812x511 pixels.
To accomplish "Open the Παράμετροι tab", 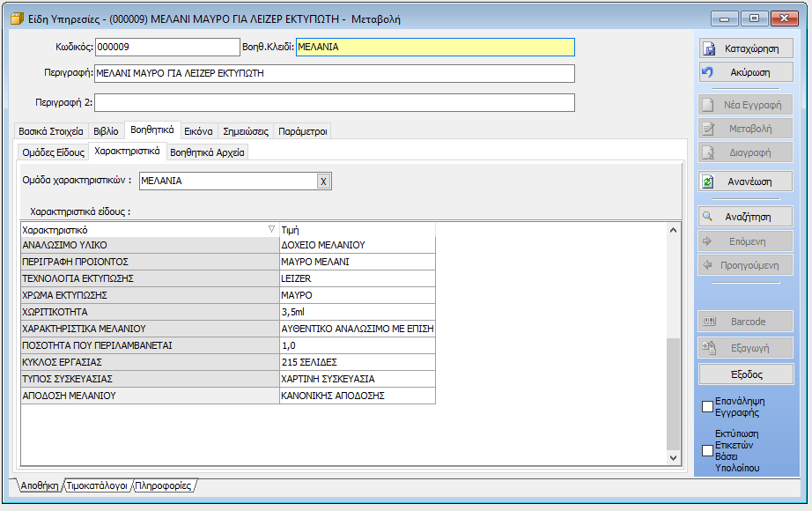I will pyautogui.click(x=302, y=131).
